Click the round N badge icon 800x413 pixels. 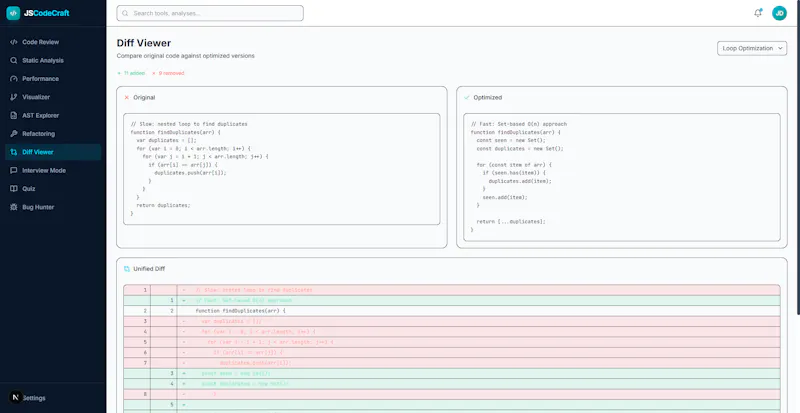coord(16,397)
